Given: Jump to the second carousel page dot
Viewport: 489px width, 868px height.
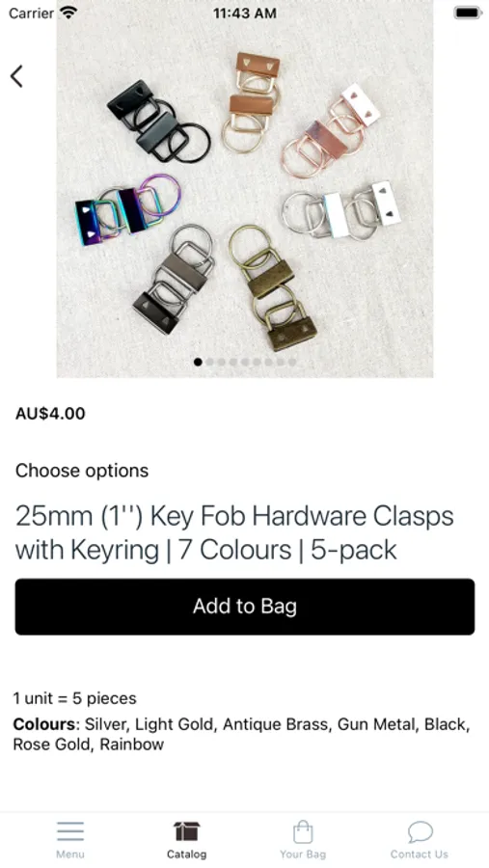Looking at the screenshot, I should pyautogui.click(x=210, y=362).
